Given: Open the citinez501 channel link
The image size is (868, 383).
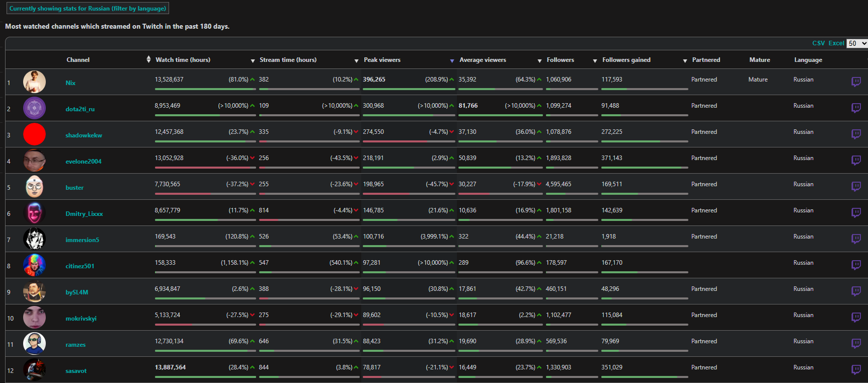Looking at the screenshot, I should [80, 266].
